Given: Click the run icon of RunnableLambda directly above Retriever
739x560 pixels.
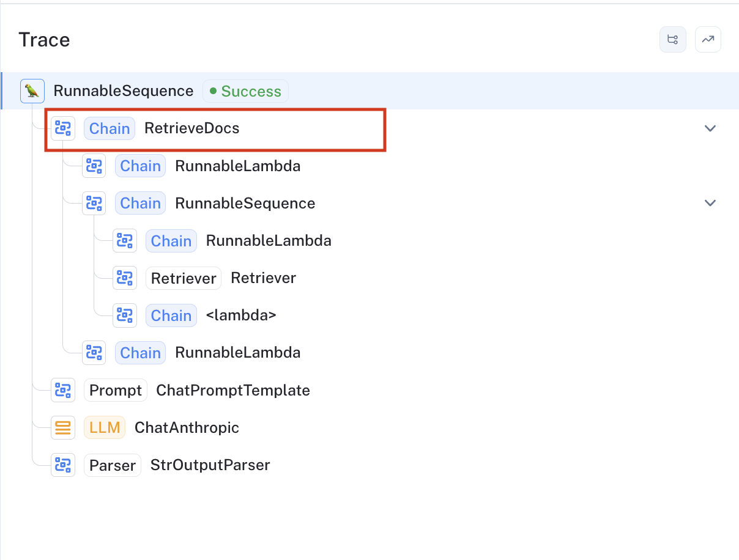Looking at the screenshot, I should tap(125, 241).
